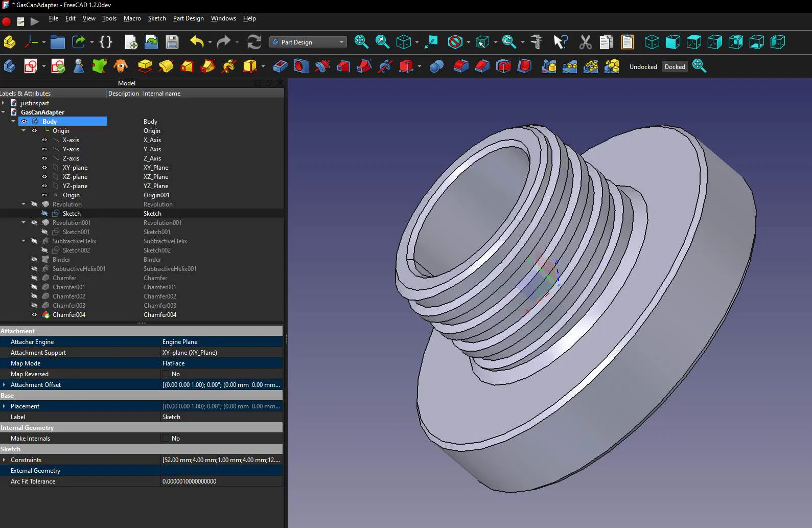Click the Macro record red button
This screenshot has height=528, width=812.
7,21
